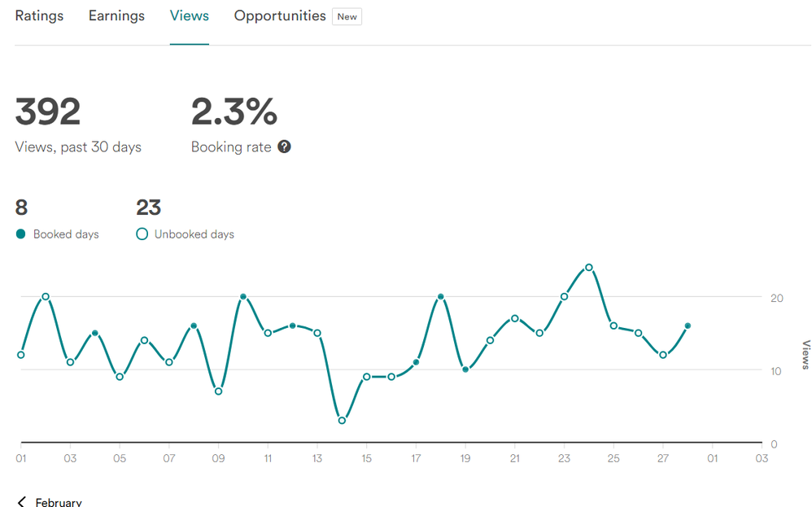Click the February month label

pos(59,502)
